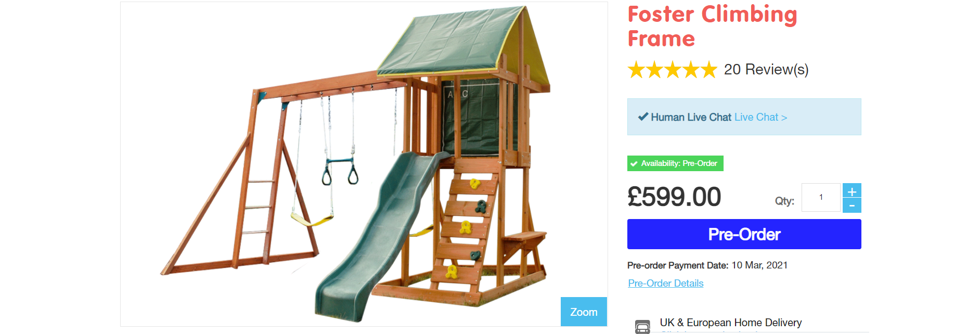Viewport: 980px width, 334px height.
Task: Click the Foster Climbing Frame title
Action: (712, 26)
